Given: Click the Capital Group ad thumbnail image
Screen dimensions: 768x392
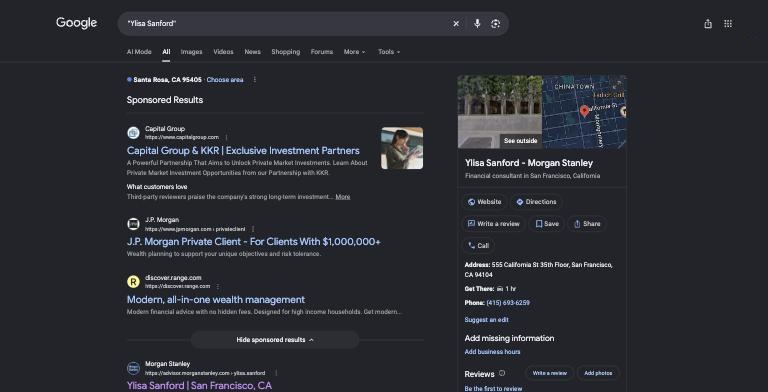Looking at the screenshot, I should tap(402, 148).
